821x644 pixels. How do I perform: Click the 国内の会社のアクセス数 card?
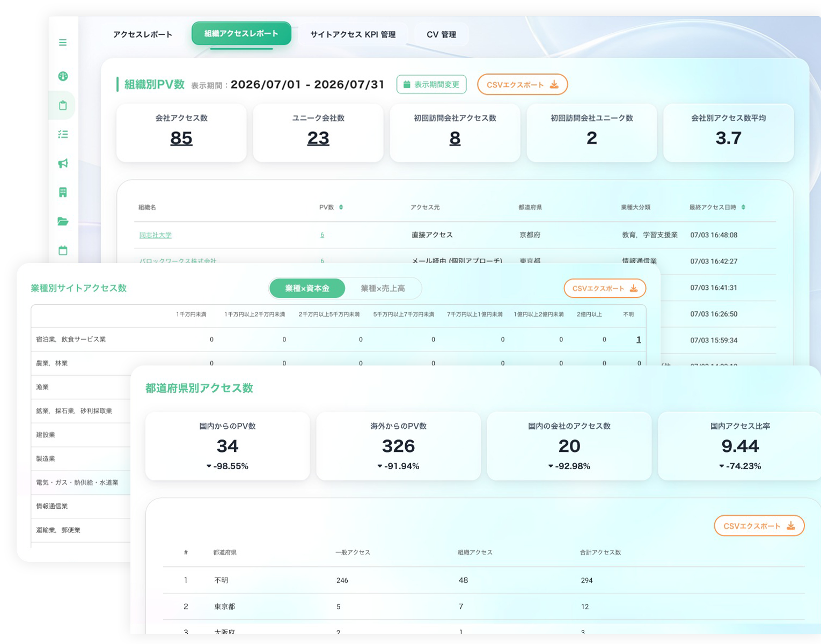(x=569, y=446)
